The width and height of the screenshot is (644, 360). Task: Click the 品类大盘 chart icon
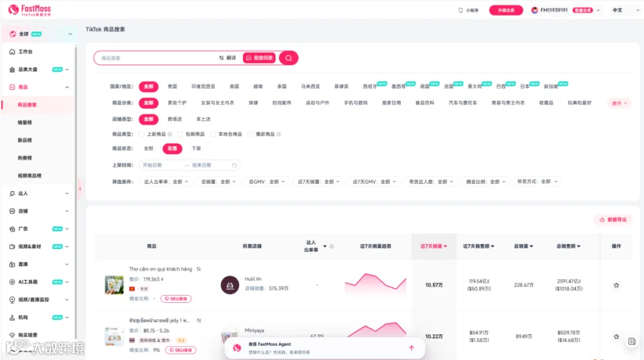[x=12, y=69]
